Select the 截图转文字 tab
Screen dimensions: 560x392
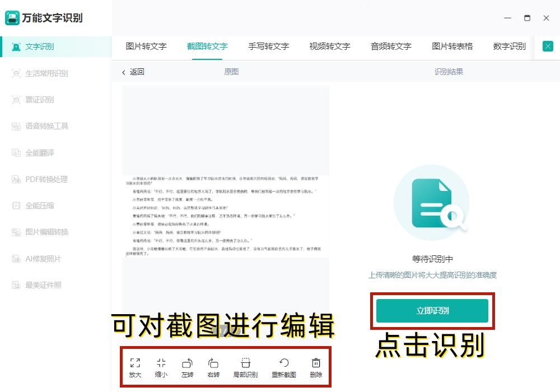point(207,46)
